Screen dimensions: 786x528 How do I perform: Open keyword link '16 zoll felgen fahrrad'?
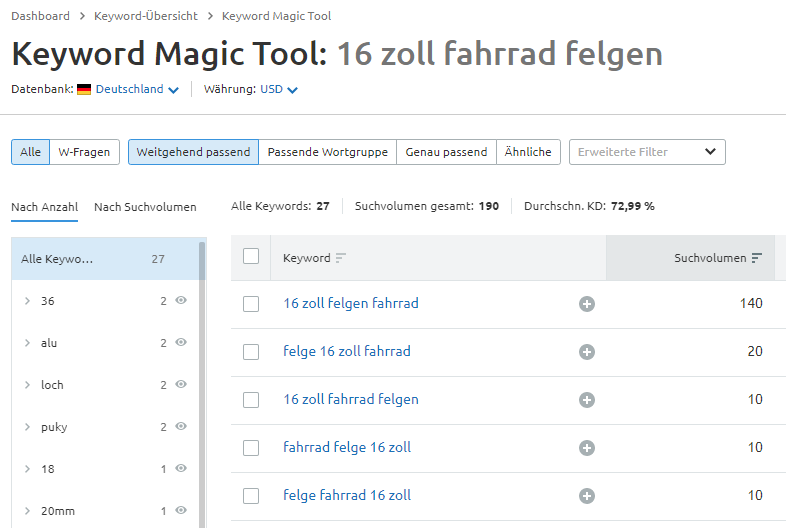(351, 303)
